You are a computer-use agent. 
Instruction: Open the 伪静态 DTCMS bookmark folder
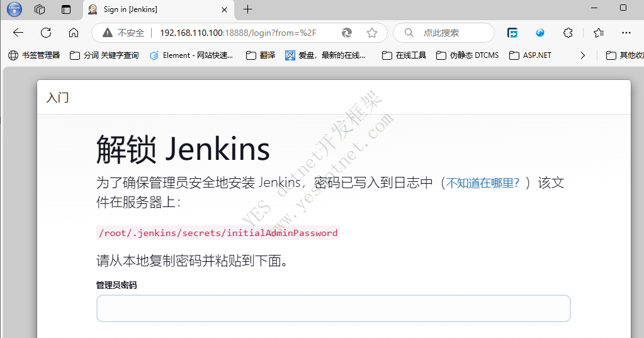coord(467,55)
